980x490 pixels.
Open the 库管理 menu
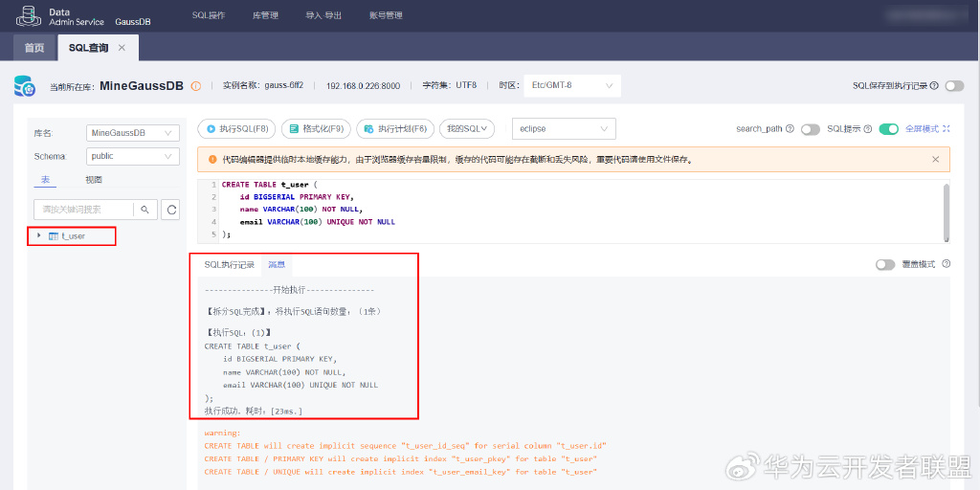tap(266, 15)
